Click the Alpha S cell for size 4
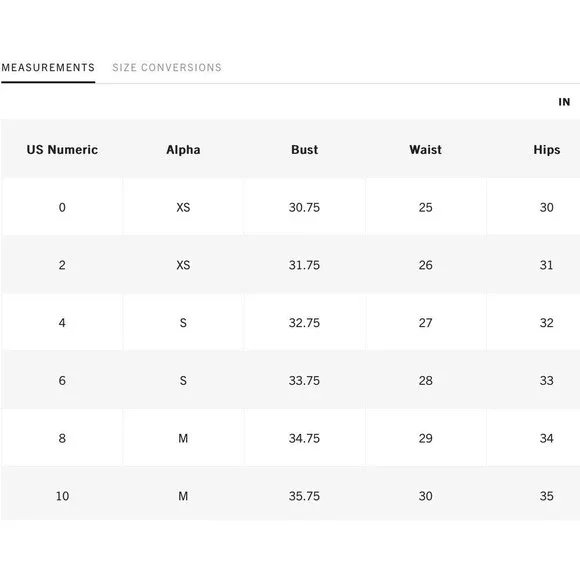 pos(183,323)
